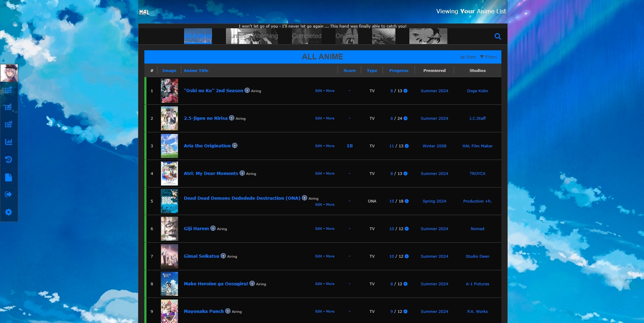This screenshot has width=644, height=323.
Task: Click the sign-out arrow icon in sidebar
Action: (8, 194)
